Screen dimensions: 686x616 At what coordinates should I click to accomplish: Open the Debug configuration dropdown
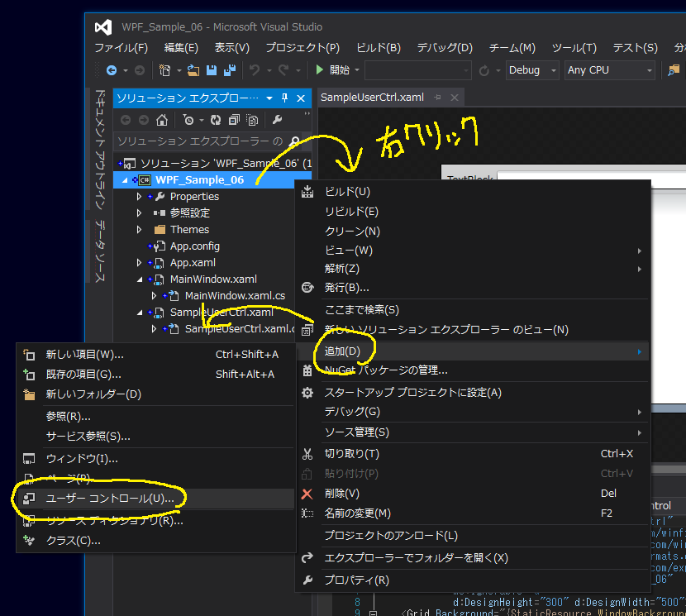(532, 70)
